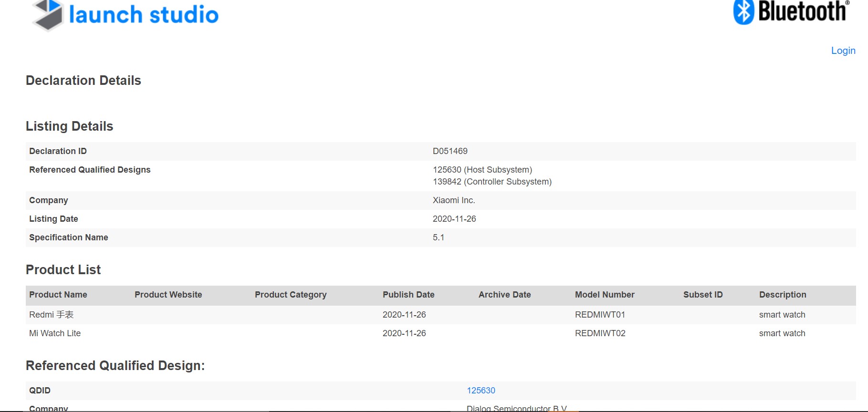
Task: Select 125630 (Host Subsystem) text
Action: 482,170
